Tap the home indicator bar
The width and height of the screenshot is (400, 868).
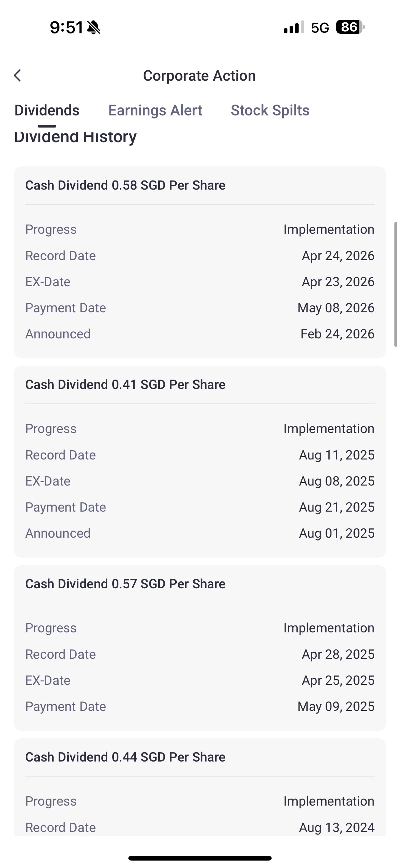[x=200, y=858]
